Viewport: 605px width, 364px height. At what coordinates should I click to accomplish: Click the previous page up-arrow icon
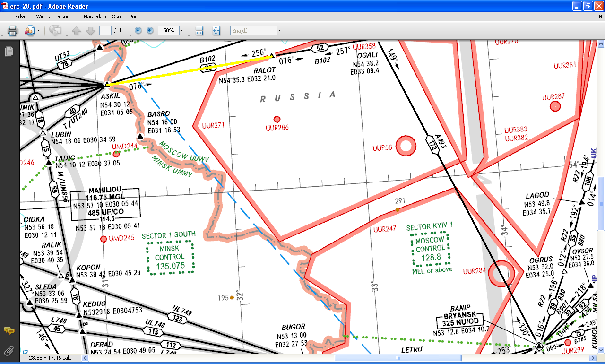(x=77, y=31)
